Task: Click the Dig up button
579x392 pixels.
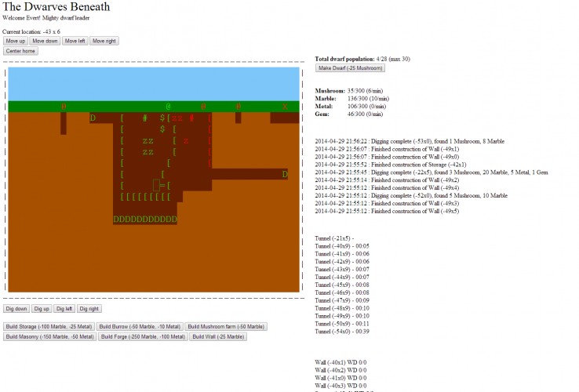Action: 42,309
